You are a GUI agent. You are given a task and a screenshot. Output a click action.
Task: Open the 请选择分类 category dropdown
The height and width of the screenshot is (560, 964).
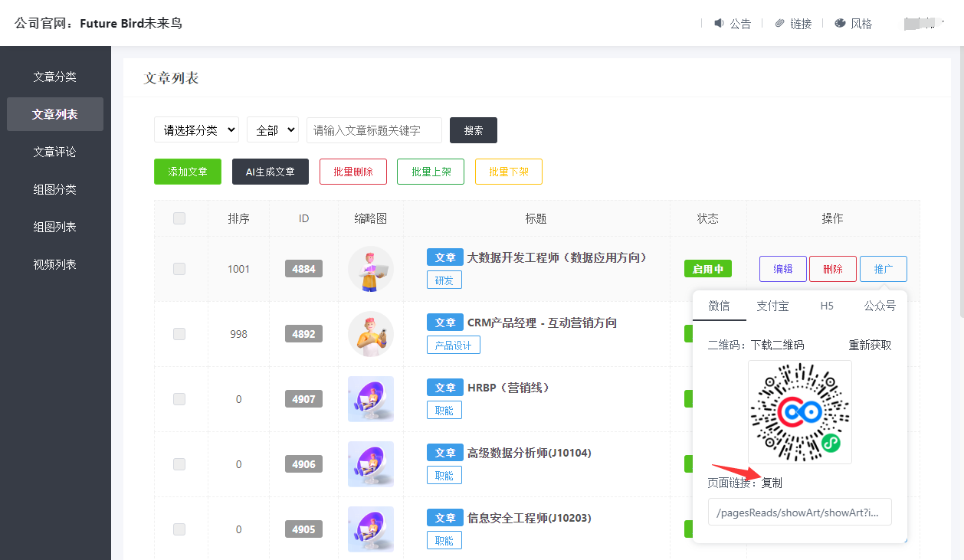coord(196,130)
